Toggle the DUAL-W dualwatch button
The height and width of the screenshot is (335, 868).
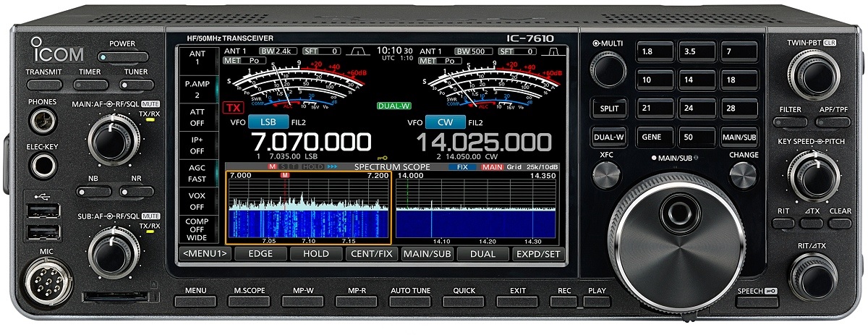click(x=608, y=136)
